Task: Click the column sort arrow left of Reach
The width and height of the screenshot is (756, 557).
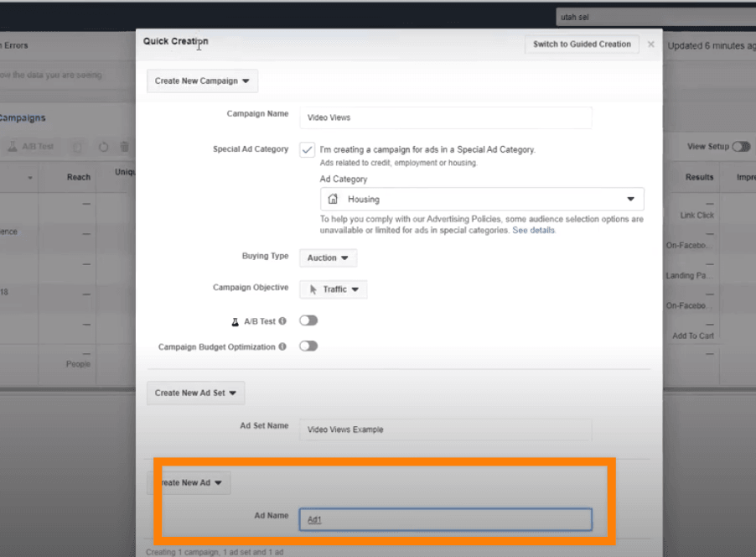Action: (x=30, y=178)
